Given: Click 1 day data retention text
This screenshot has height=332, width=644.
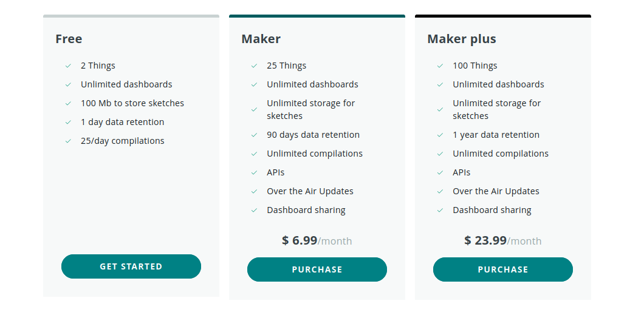Looking at the screenshot, I should 122,122.
